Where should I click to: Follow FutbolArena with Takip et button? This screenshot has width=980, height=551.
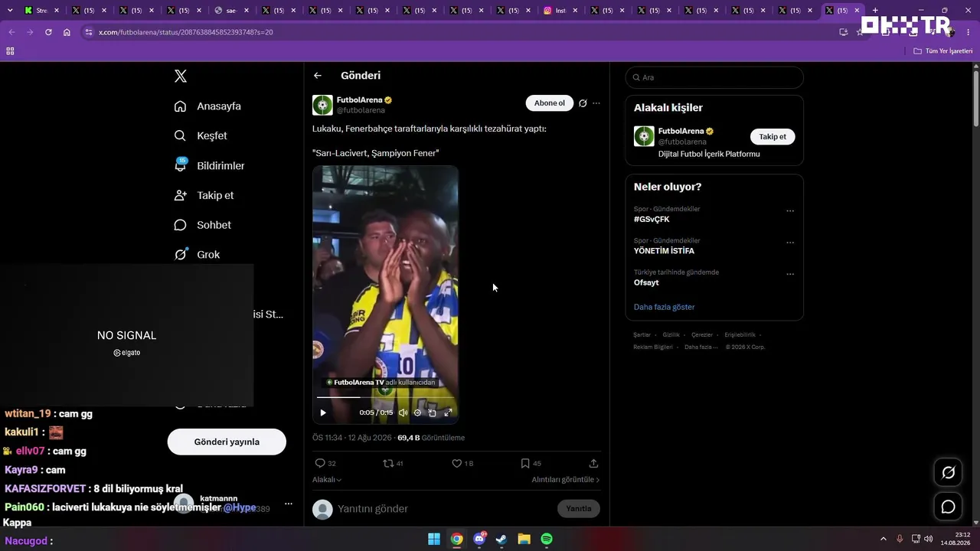coord(773,136)
